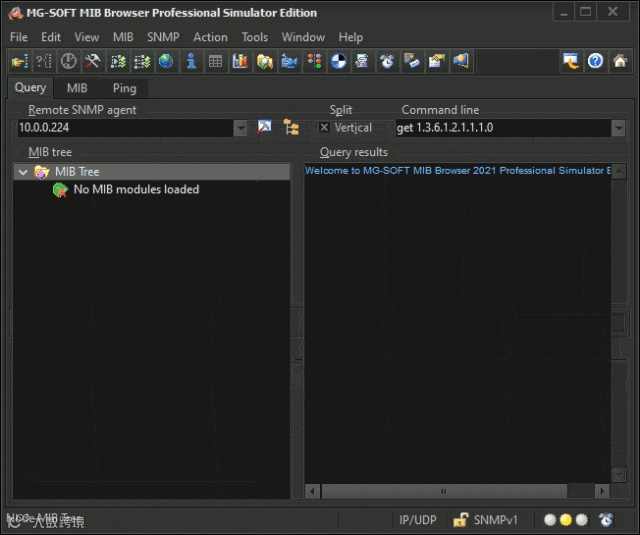Viewport: 640px width, 535px height.
Task: Open the bar chart graph toolbar icon
Action: (240, 61)
